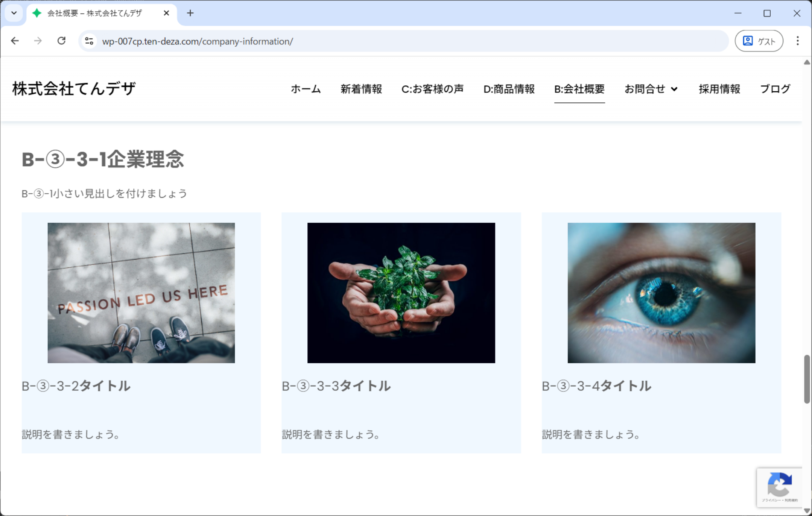This screenshot has height=516, width=812.
Task: Select 採用情報 in the header
Action: pos(719,89)
